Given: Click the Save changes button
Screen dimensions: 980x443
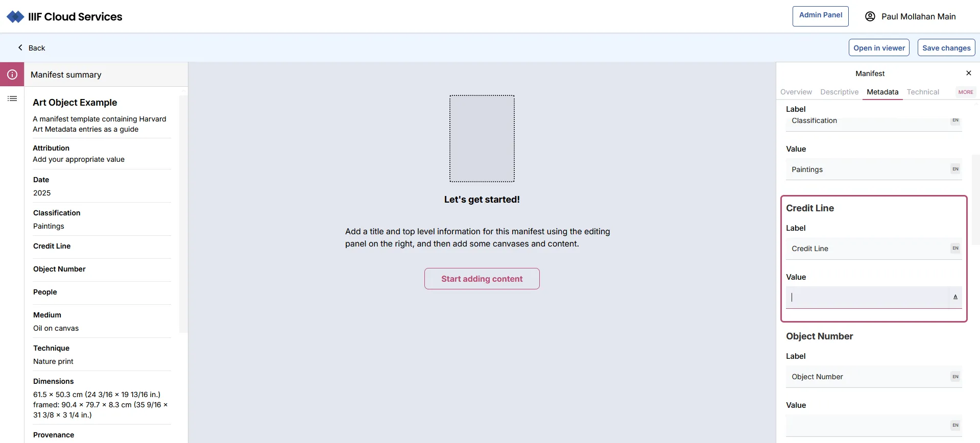Looking at the screenshot, I should tap(946, 47).
